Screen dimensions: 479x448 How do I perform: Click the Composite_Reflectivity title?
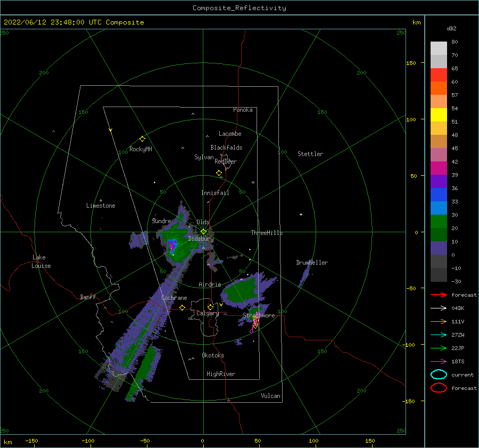[240, 8]
